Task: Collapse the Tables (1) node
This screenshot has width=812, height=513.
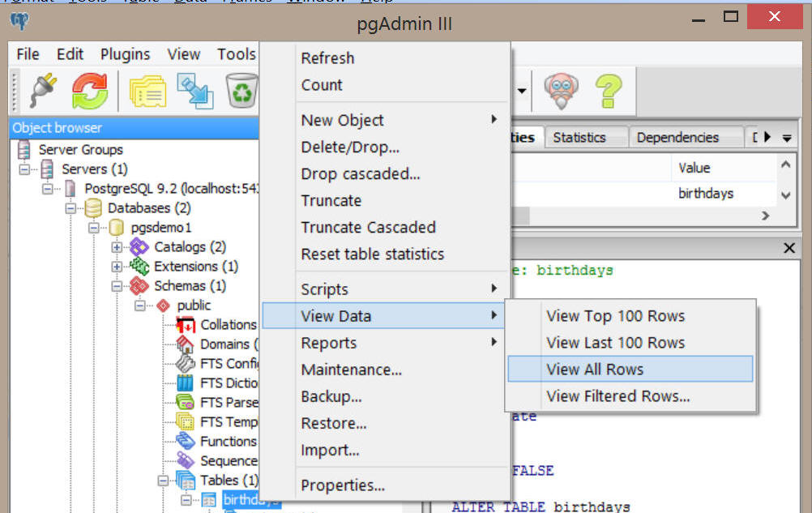Action: (x=163, y=481)
